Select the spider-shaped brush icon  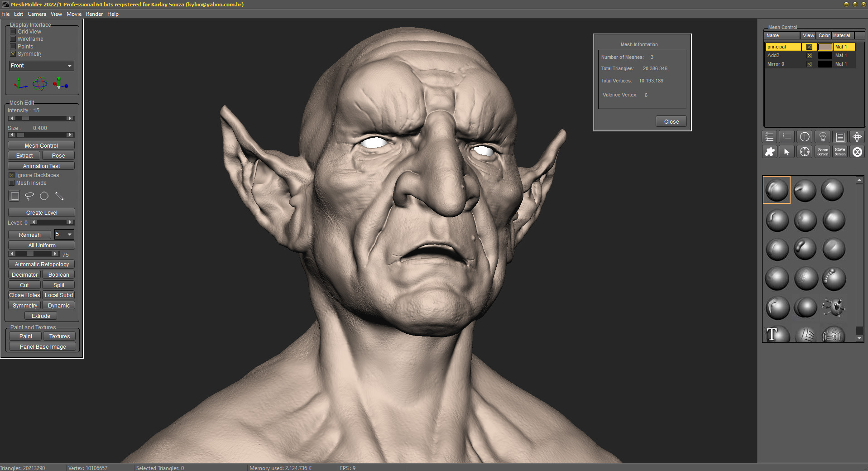click(834, 307)
